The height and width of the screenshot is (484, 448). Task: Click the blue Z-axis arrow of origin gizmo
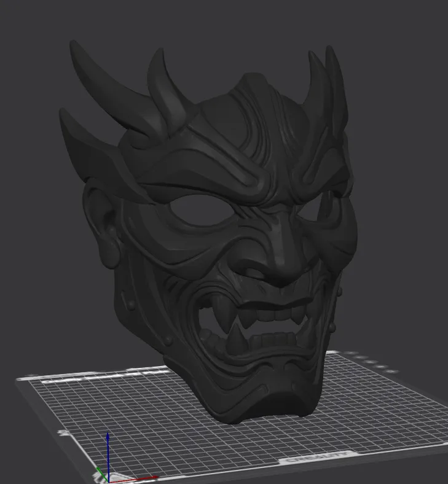coord(108,456)
